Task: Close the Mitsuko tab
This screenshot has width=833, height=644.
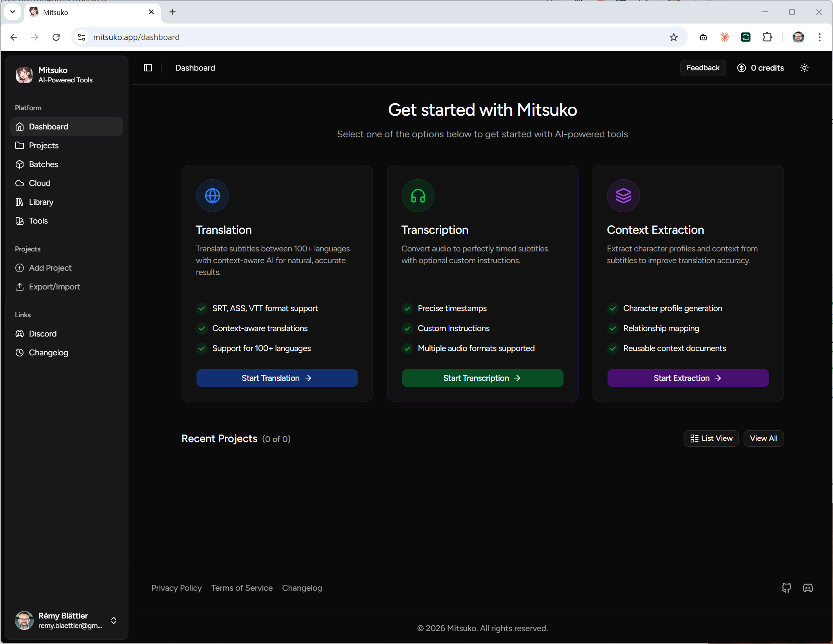Action: (151, 12)
